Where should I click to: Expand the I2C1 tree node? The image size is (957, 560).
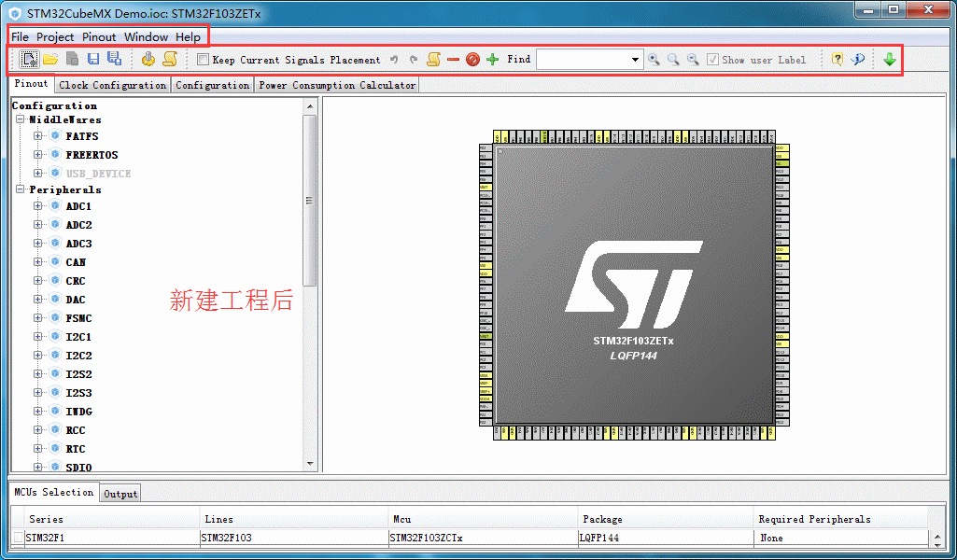click(x=38, y=336)
